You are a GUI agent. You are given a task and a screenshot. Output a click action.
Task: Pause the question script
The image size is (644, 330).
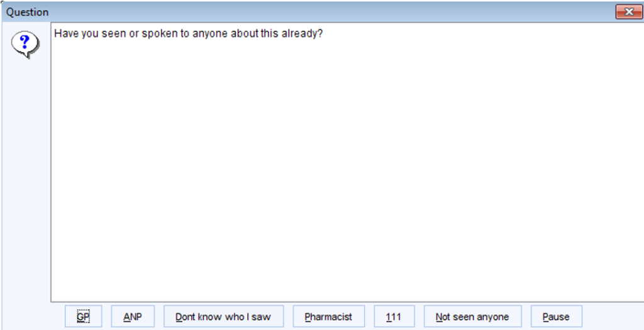tap(556, 316)
